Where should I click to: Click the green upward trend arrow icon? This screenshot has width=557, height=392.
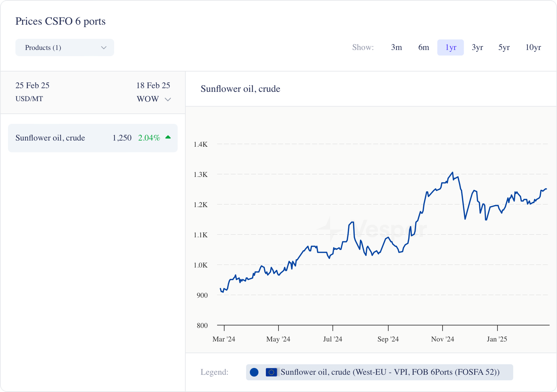pyautogui.click(x=168, y=137)
